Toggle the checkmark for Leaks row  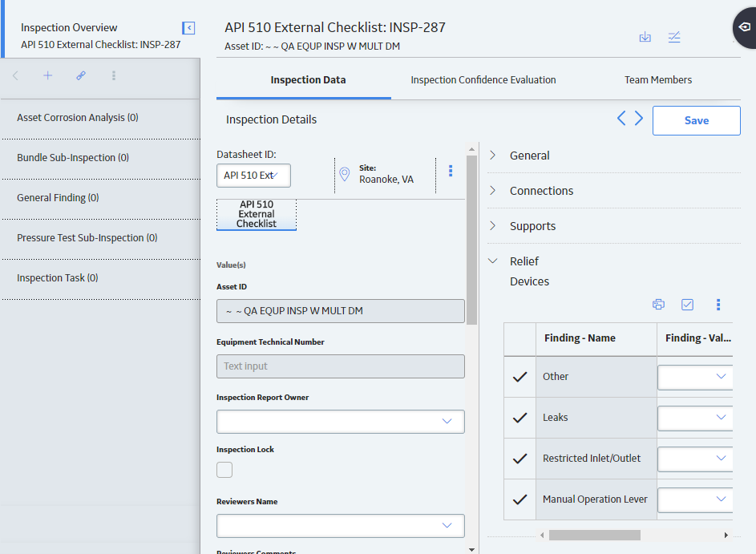click(519, 418)
